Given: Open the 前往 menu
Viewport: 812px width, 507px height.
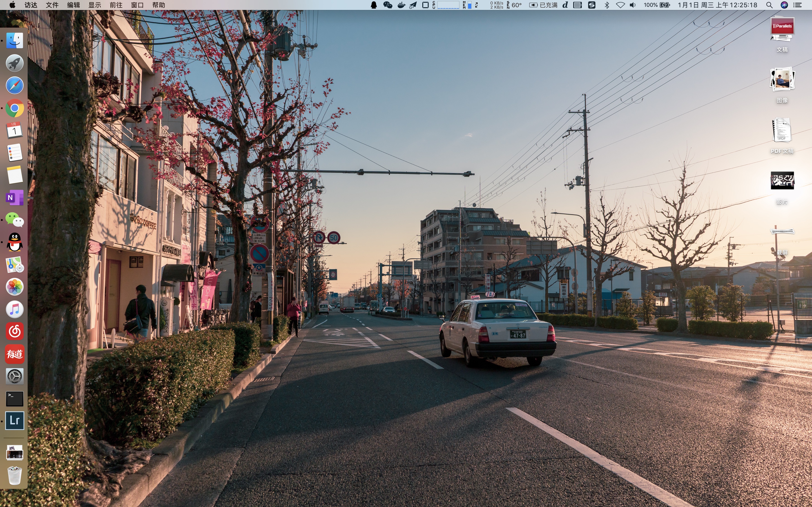Looking at the screenshot, I should click(116, 5).
